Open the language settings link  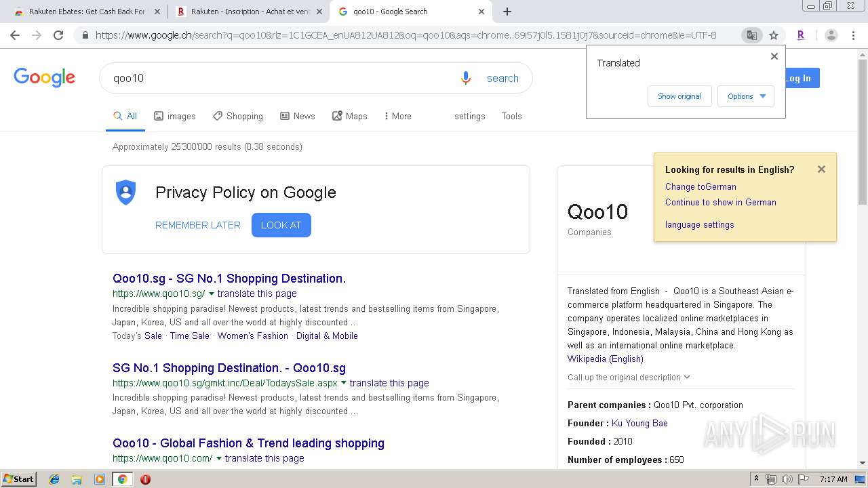pyautogui.click(x=699, y=224)
